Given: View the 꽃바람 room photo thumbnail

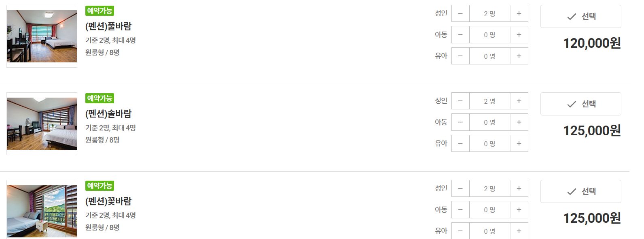Looking at the screenshot, I should tap(42, 210).
